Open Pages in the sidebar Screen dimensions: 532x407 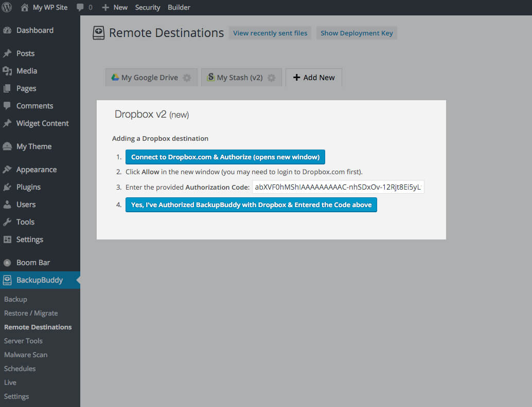click(x=26, y=88)
